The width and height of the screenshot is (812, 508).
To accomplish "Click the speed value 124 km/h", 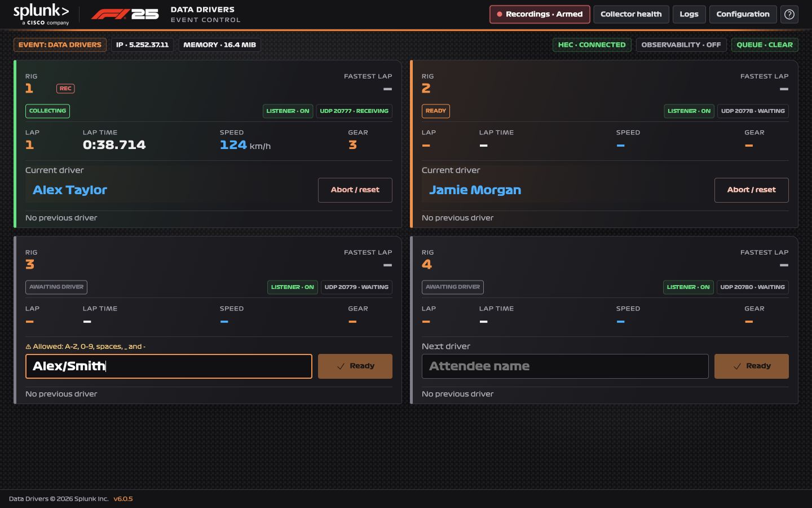I will coord(245,145).
